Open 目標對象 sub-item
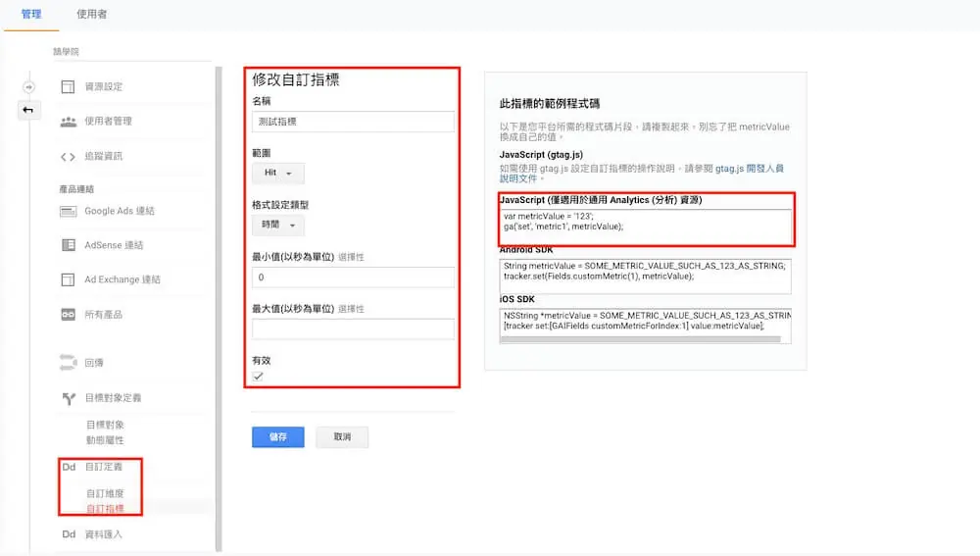The height and width of the screenshot is (556, 980). [105, 425]
